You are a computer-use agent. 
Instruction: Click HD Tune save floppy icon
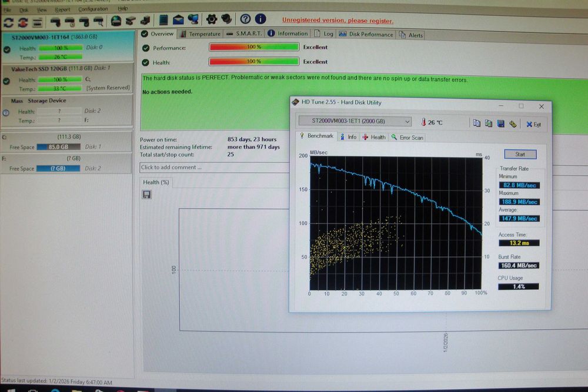click(x=500, y=123)
